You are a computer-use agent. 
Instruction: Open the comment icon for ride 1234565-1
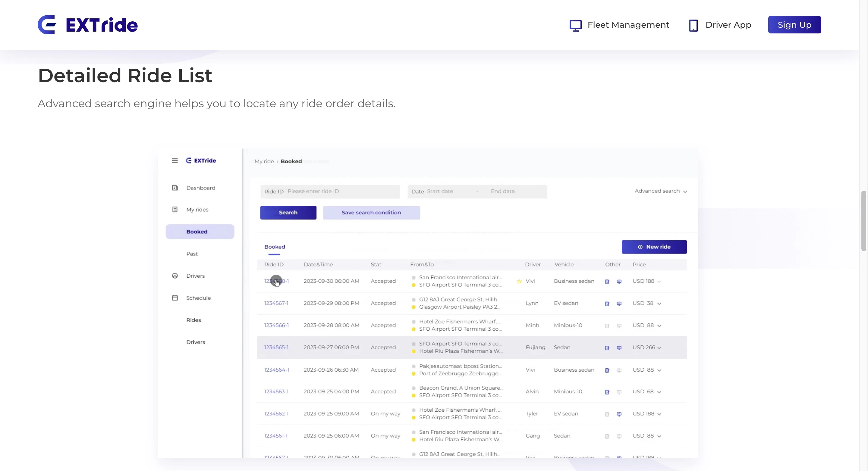[x=619, y=348]
